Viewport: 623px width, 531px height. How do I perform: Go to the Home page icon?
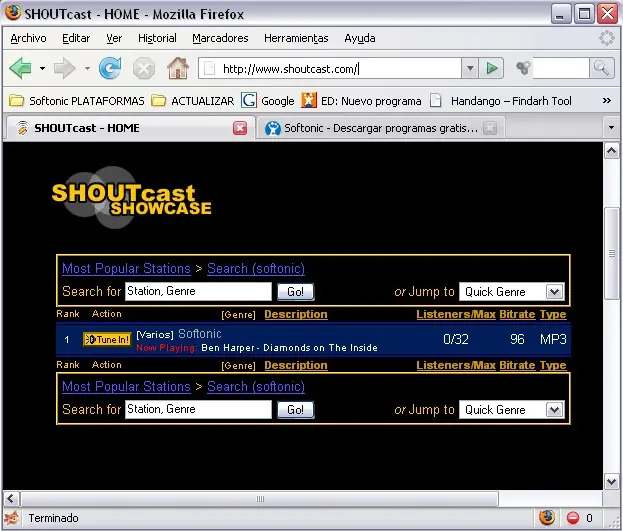178,68
